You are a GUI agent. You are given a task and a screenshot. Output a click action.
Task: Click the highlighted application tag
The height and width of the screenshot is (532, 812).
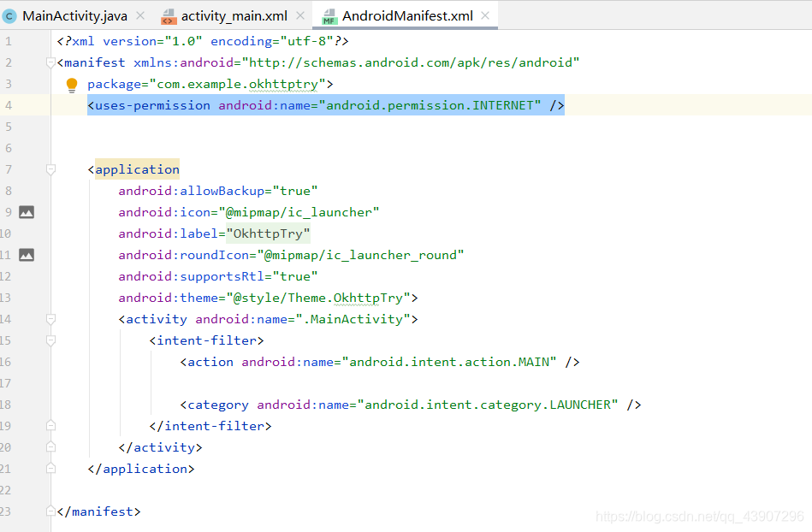[x=137, y=169]
